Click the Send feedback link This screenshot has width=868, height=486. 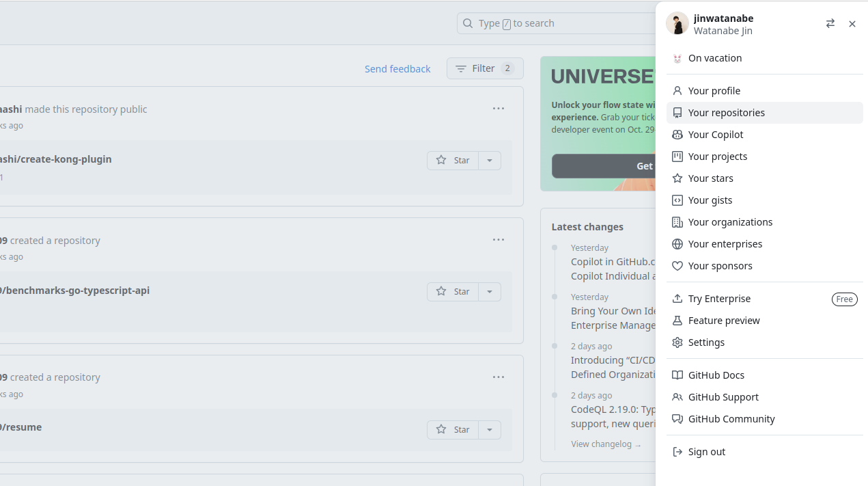tap(397, 69)
